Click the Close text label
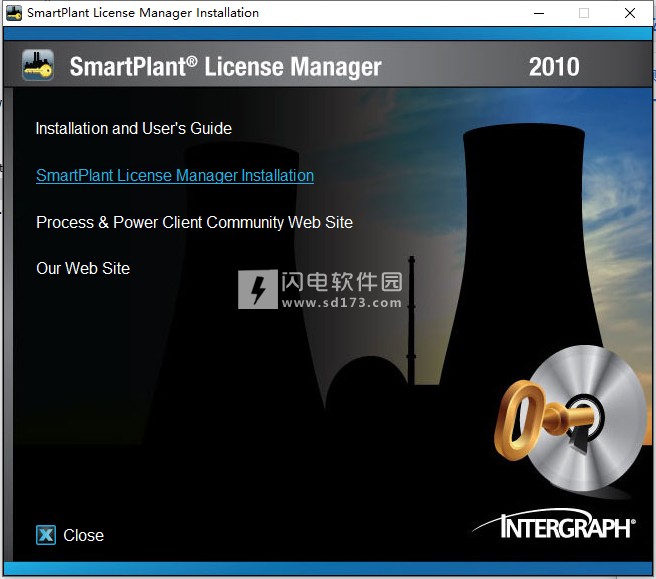656x579 pixels. coord(83,535)
